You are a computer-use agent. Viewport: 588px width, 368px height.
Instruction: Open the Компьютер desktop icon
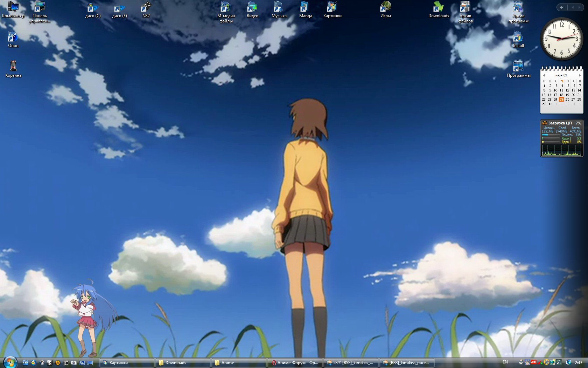point(13,9)
